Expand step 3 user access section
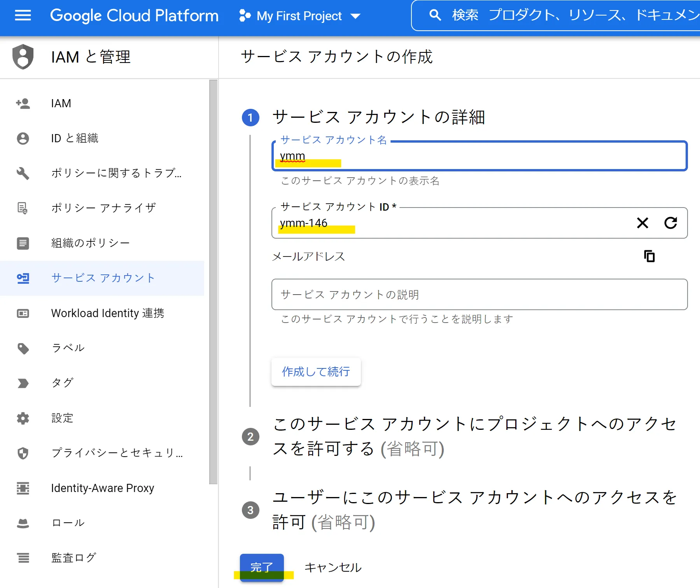The image size is (700, 588). pos(474,509)
